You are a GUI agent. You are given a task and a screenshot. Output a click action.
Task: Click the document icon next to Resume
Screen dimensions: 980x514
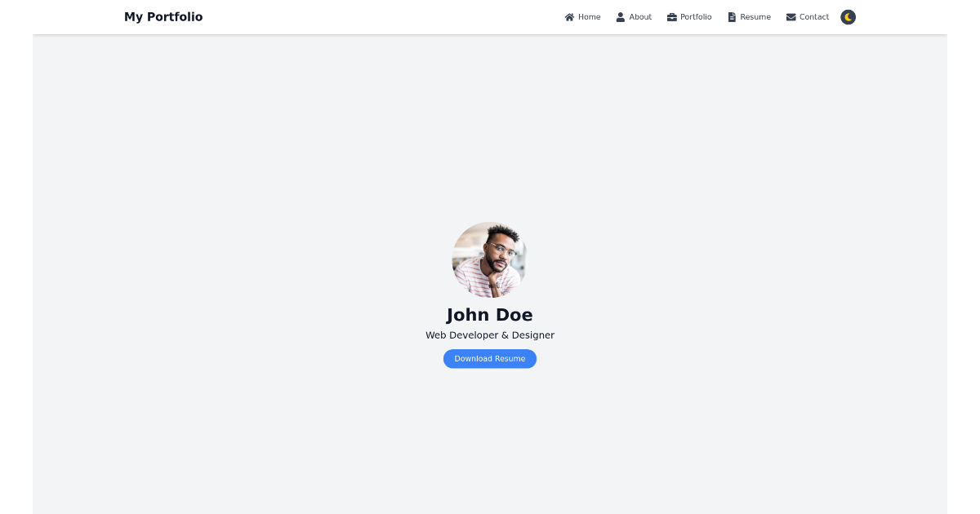point(730,16)
